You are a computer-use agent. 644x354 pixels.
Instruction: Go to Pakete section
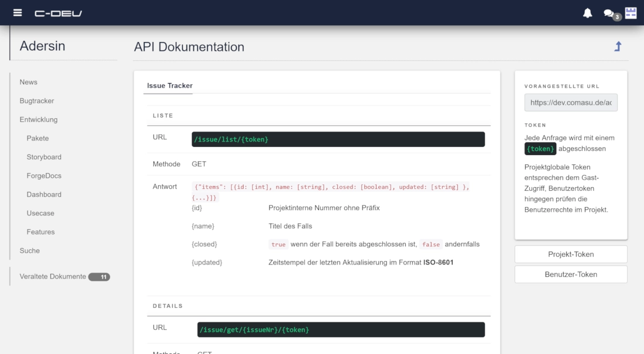38,139
